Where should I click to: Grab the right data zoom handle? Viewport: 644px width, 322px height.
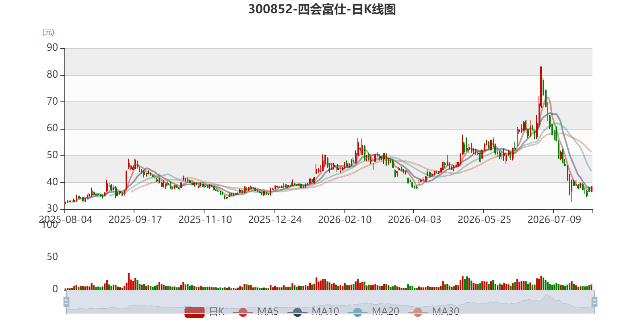pyautogui.click(x=594, y=302)
